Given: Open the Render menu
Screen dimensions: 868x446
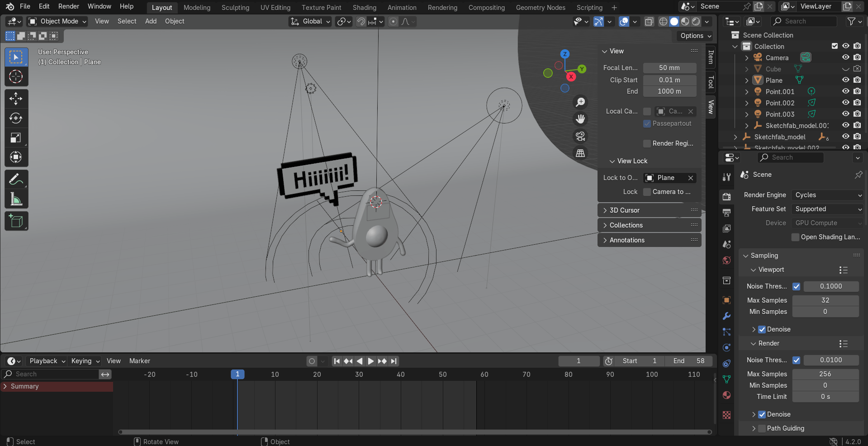Looking at the screenshot, I should [69, 6].
